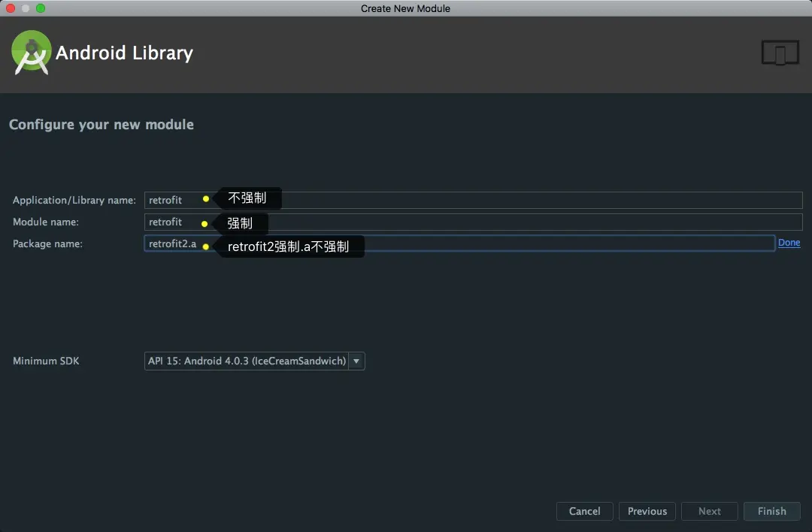Image resolution: width=812 pixels, height=532 pixels.
Task: Click the Done link beside package name
Action: click(x=789, y=243)
